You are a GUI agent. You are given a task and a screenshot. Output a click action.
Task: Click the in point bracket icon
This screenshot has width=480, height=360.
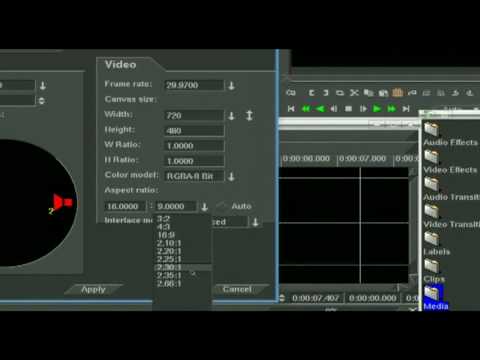[x=311, y=93]
